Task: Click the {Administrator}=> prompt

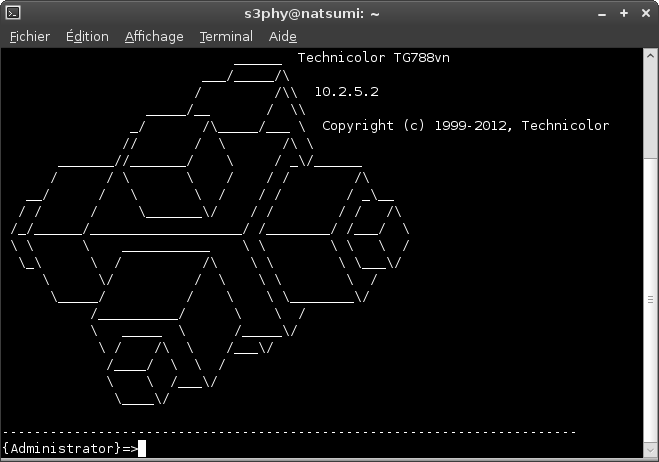Action: pos(70,449)
